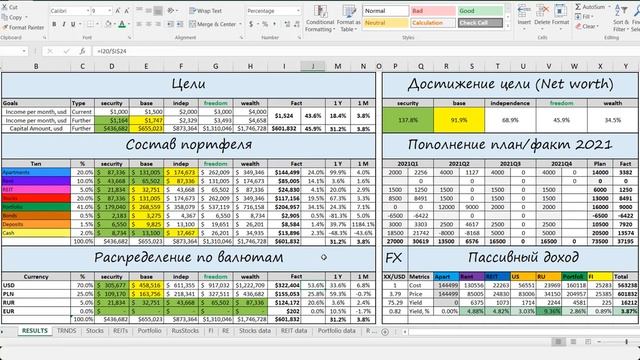
Task: Switch to the RusStocks sheet tab
Action: pyautogui.click(x=185, y=331)
